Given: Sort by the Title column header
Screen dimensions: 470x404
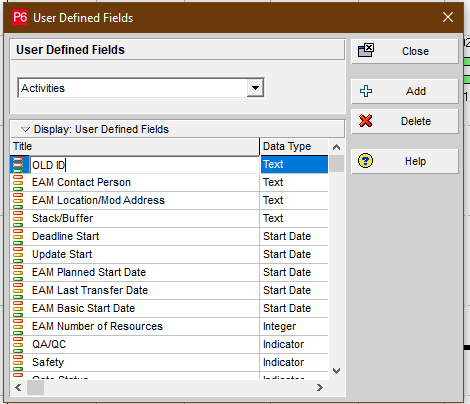Looking at the screenshot, I should (135, 147).
